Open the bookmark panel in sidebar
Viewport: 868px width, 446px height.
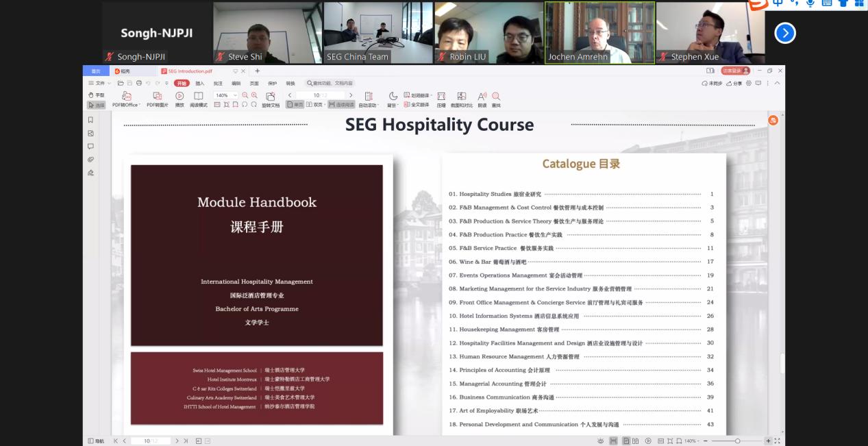(x=90, y=120)
